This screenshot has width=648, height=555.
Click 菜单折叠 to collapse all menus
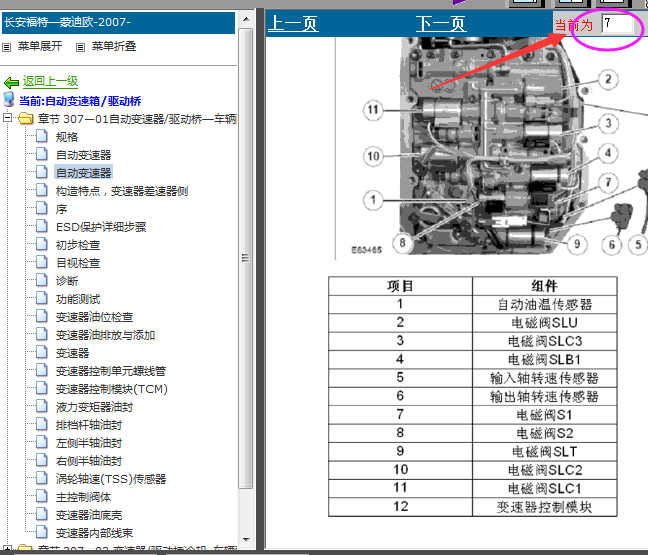114,46
